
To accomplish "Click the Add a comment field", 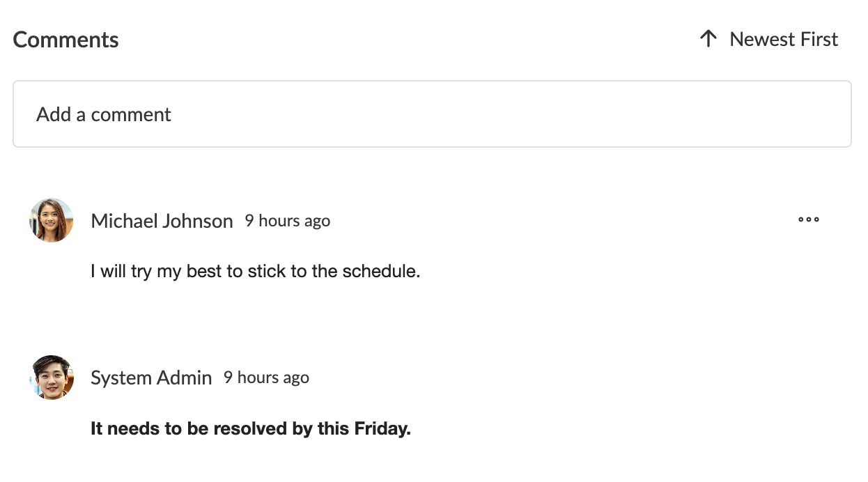I will coord(432,114).
